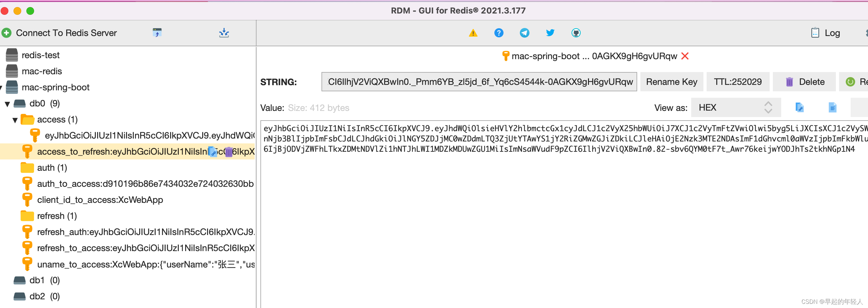The width and height of the screenshot is (868, 308).
Task: Click inside the STRING key name field
Action: coord(478,82)
